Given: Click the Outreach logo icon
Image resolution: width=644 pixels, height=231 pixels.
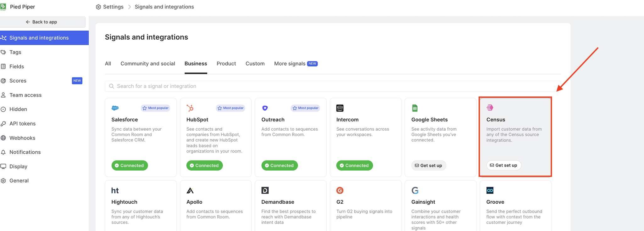Looking at the screenshot, I should tap(265, 108).
